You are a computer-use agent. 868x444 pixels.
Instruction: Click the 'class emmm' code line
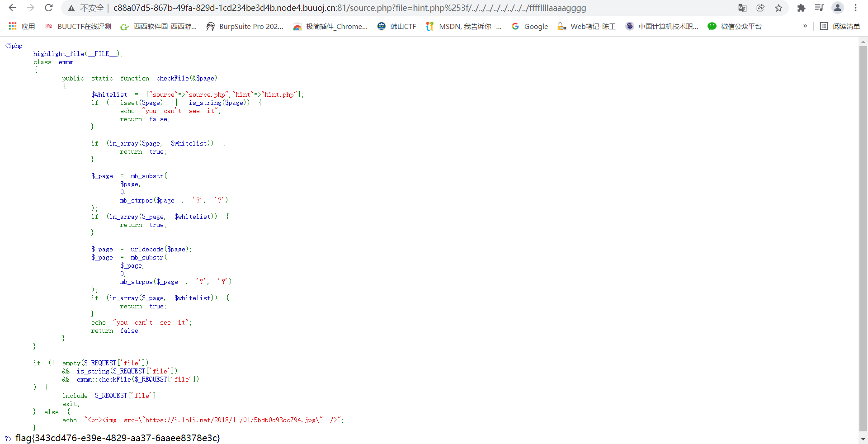[53, 62]
